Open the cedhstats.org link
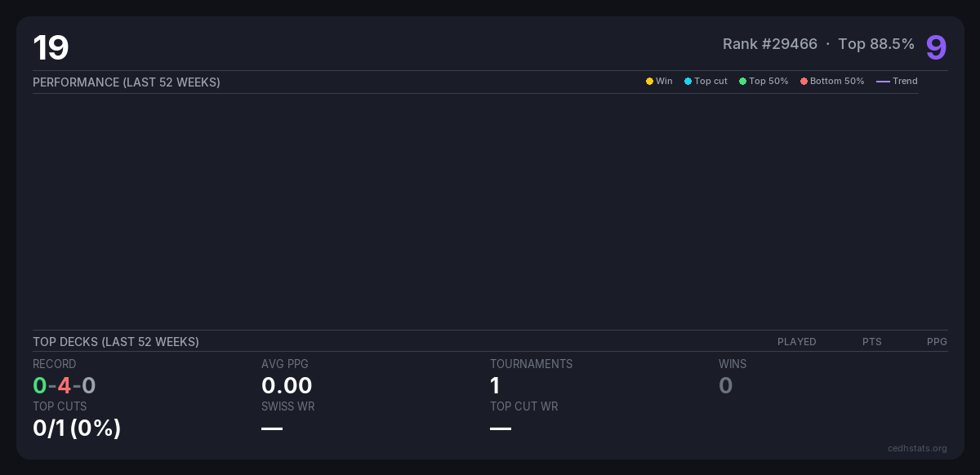The height and width of the screenshot is (475, 980). pyautogui.click(x=917, y=448)
